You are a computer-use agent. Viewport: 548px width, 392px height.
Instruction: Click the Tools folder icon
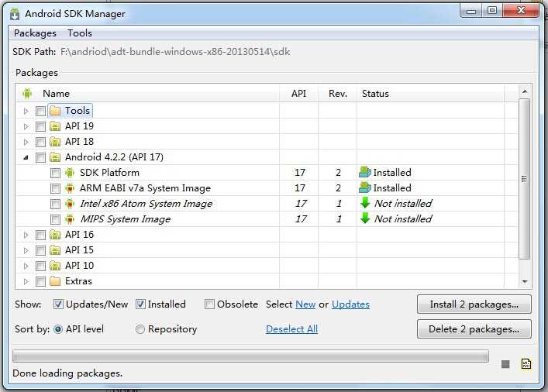click(x=55, y=111)
